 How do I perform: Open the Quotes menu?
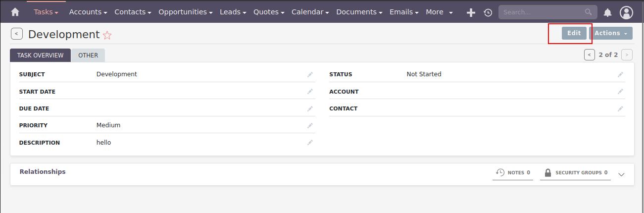pos(269,12)
